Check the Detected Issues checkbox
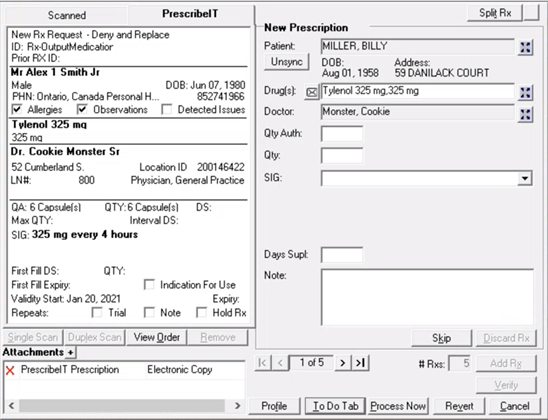548x420 pixels. pos(167,109)
